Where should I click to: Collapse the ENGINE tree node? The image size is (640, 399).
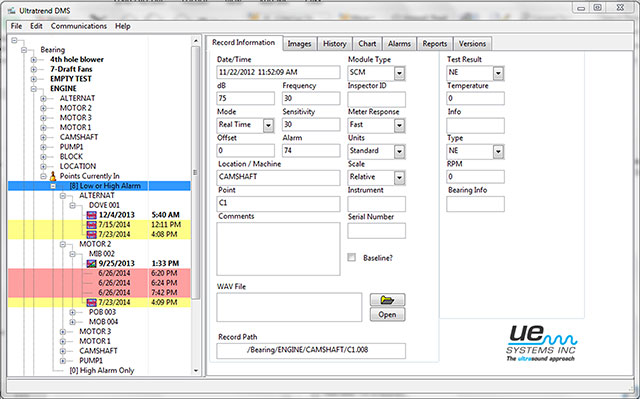tap(33, 89)
